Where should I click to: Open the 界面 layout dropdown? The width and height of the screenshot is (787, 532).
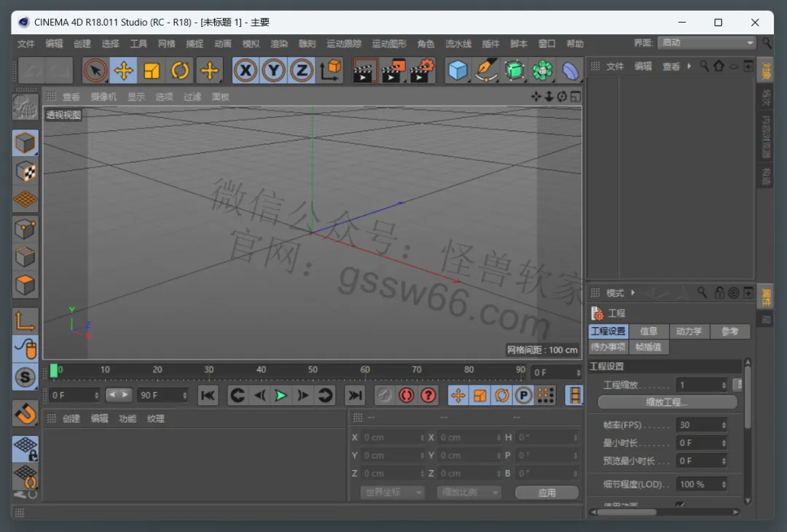706,43
